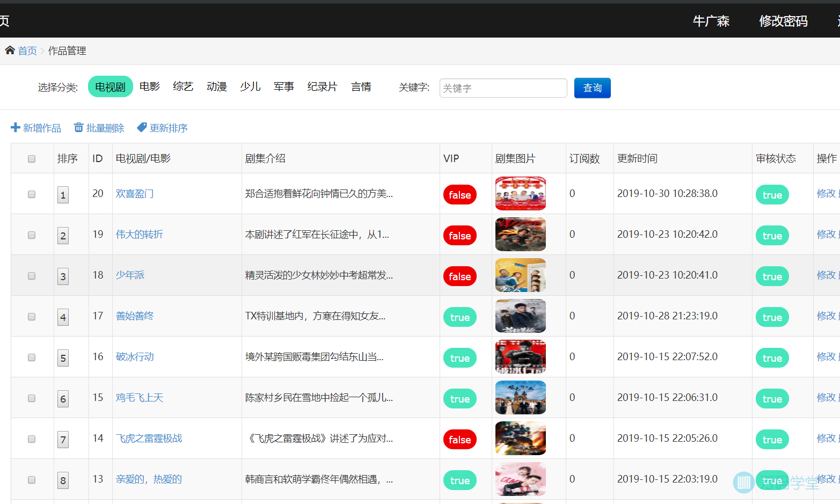Select the 少儿 category tab
840x504 pixels.
tap(250, 86)
